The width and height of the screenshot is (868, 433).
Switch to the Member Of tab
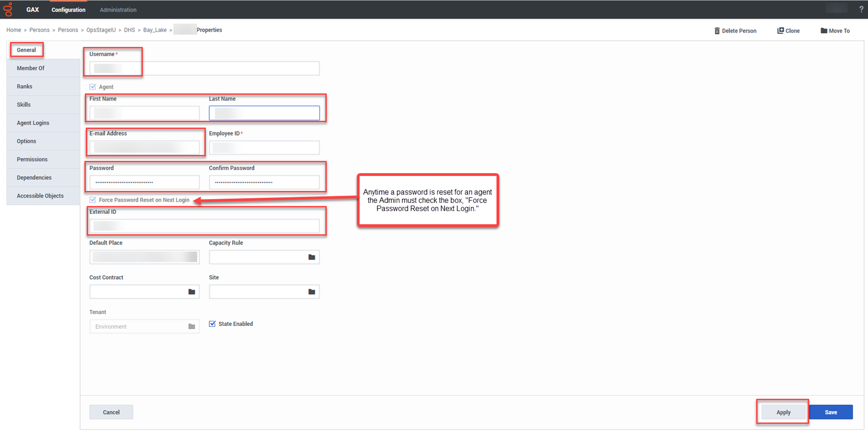click(31, 68)
